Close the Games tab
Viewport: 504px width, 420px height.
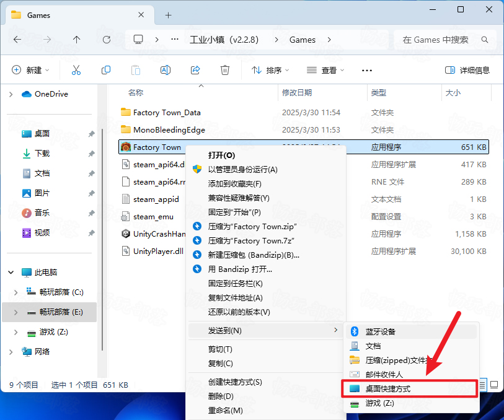(x=141, y=15)
